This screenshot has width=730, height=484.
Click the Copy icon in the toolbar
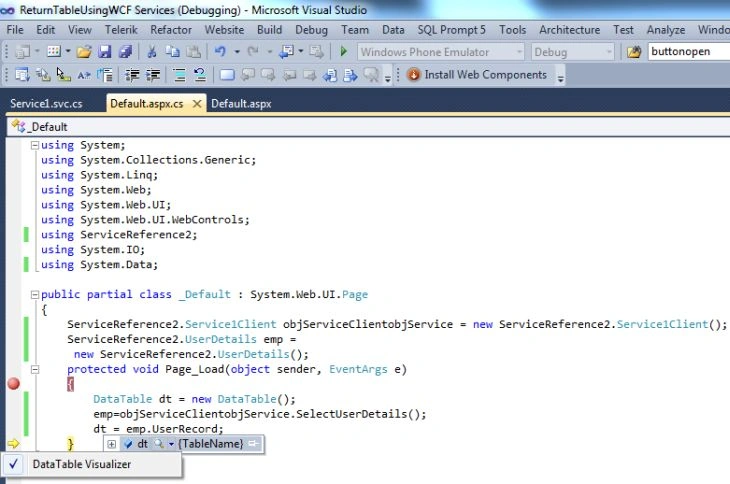click(173, 51)
